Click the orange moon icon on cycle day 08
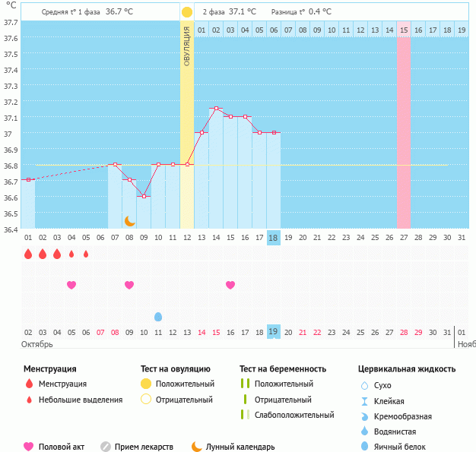 click(130, 221)
